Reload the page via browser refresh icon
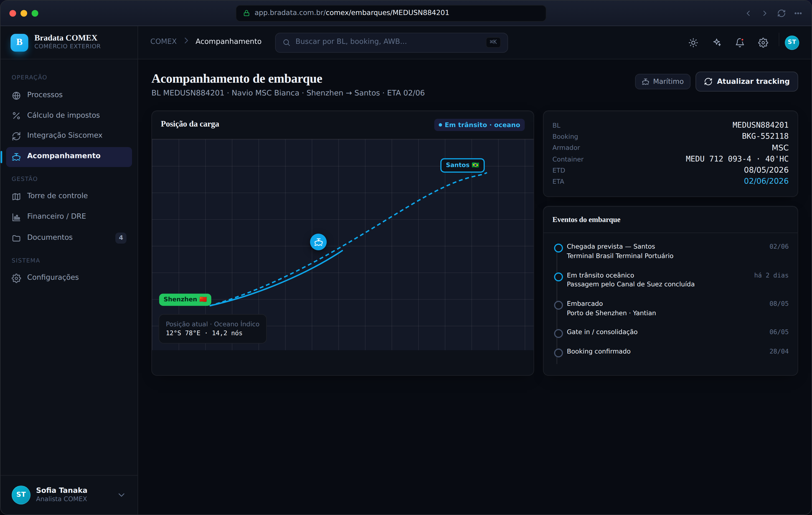The height and width of the screenshot is (515, 812). pos(781,14)
